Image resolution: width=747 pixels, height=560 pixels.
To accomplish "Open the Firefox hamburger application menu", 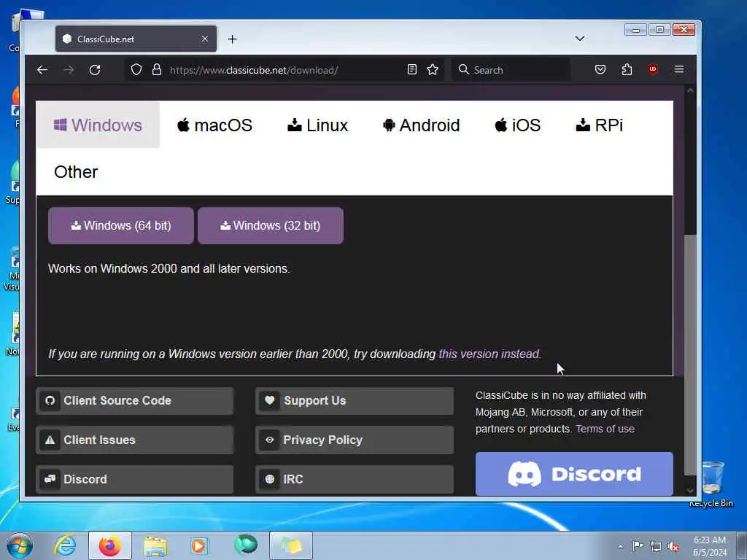I will (x=679, y=69).
